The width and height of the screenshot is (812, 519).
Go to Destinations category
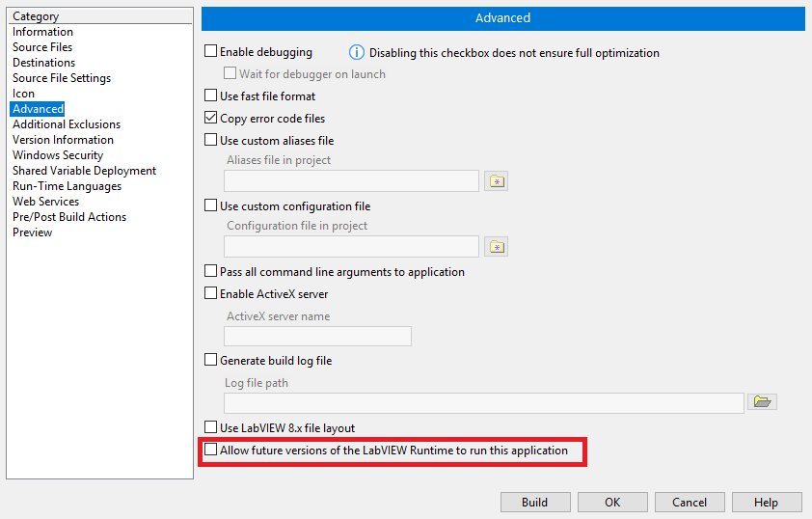(x=44, y=63)
